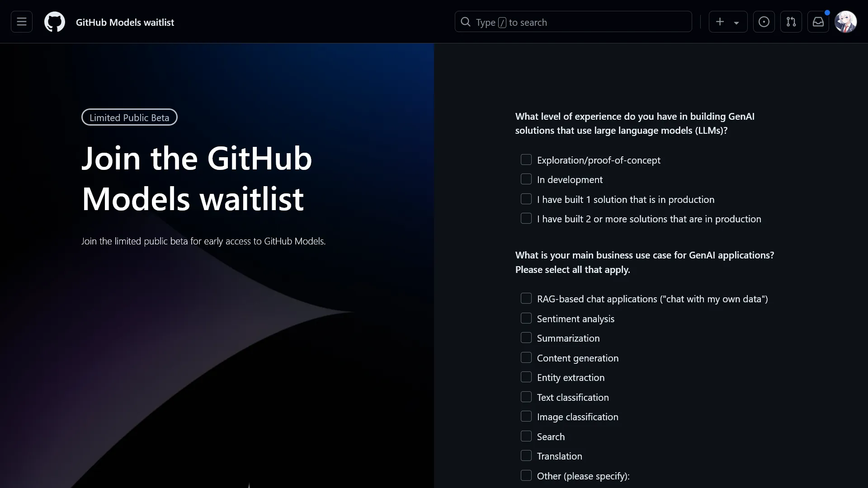Click the search bar icon
Screen dimensions: 868x488
(x=466, y=22)
